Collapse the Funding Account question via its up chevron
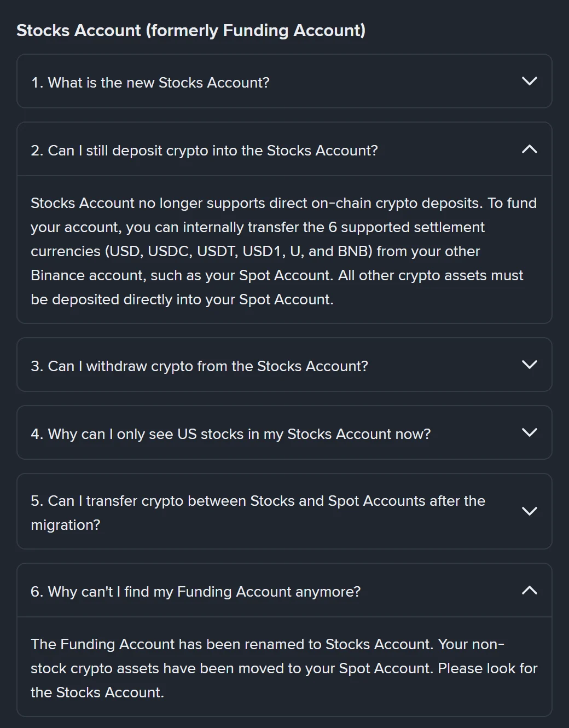The image size is (569, 728). 529,590
